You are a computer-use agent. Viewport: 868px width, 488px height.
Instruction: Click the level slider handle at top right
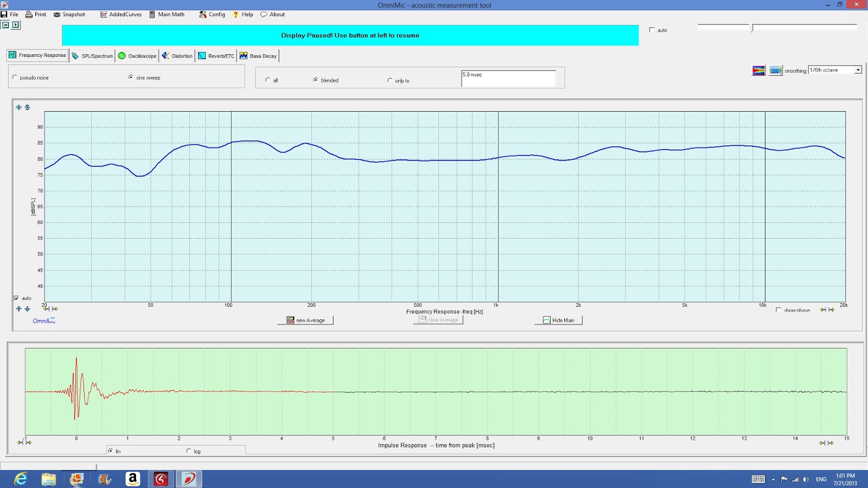(752, 28)
